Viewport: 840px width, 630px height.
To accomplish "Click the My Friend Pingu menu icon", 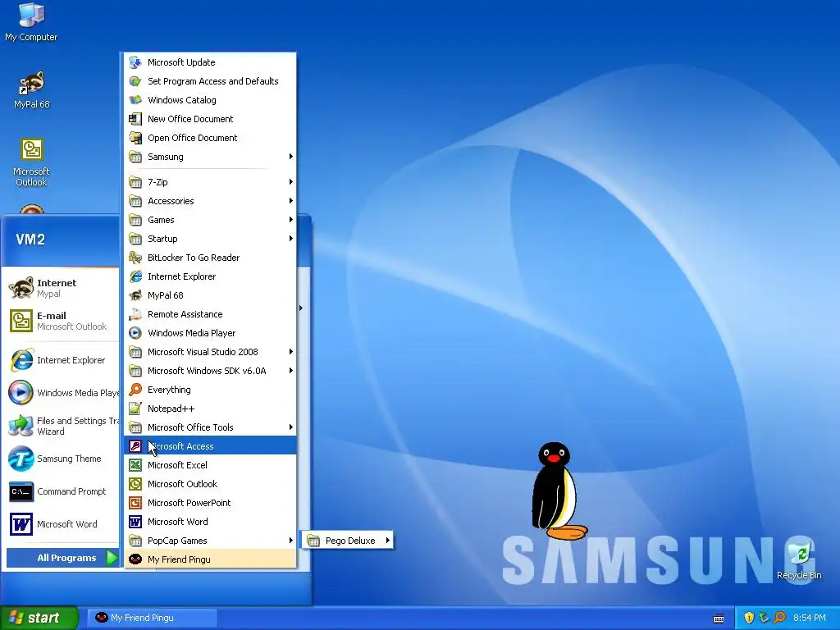I will (x=135, y=559).
